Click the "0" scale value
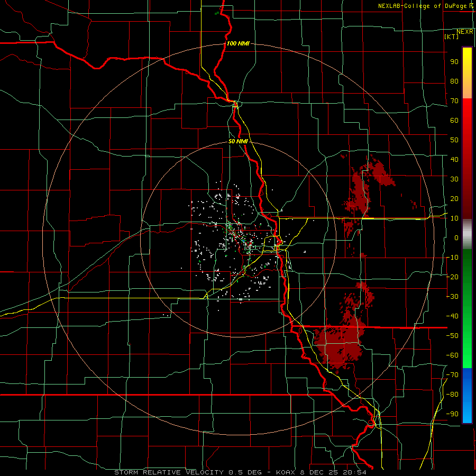 click(x=456, y=237)
